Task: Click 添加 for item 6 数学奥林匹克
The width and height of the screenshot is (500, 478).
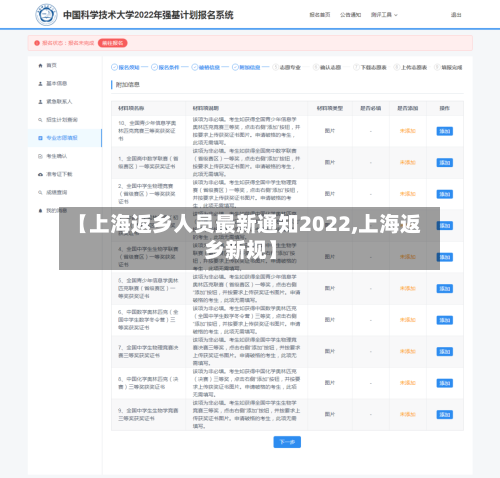Action: (445, 320)
